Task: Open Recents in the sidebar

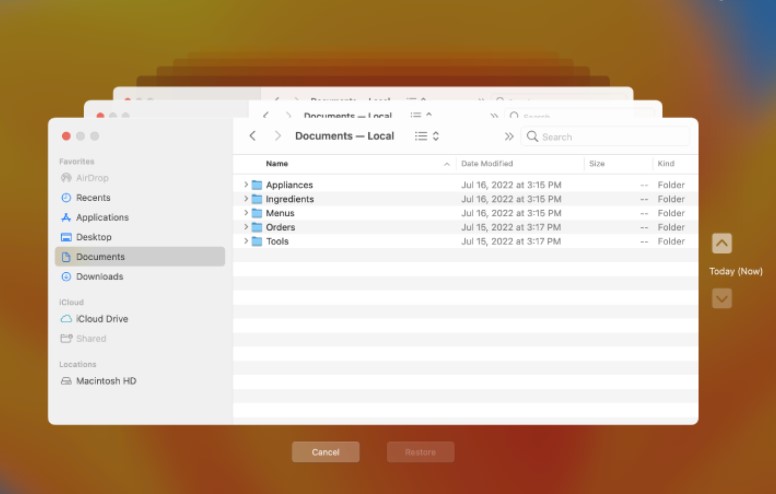Action: [93, 198]
